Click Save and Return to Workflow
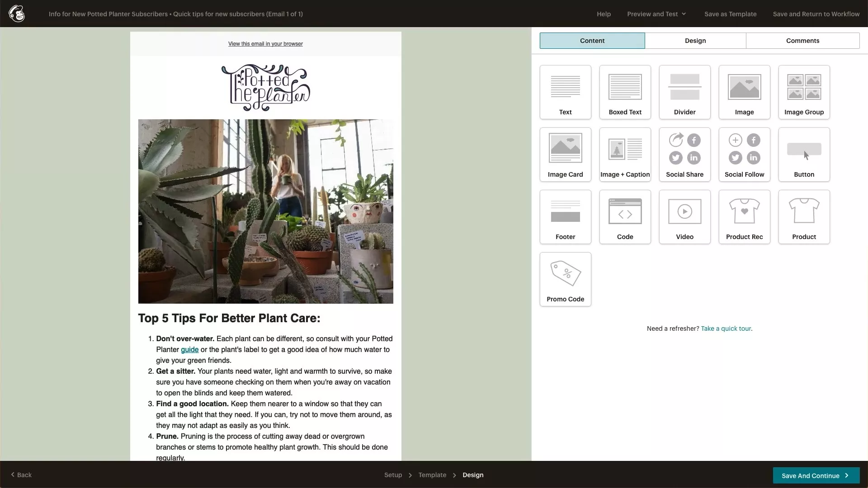The image size is (868, 488). pos(816,14)
